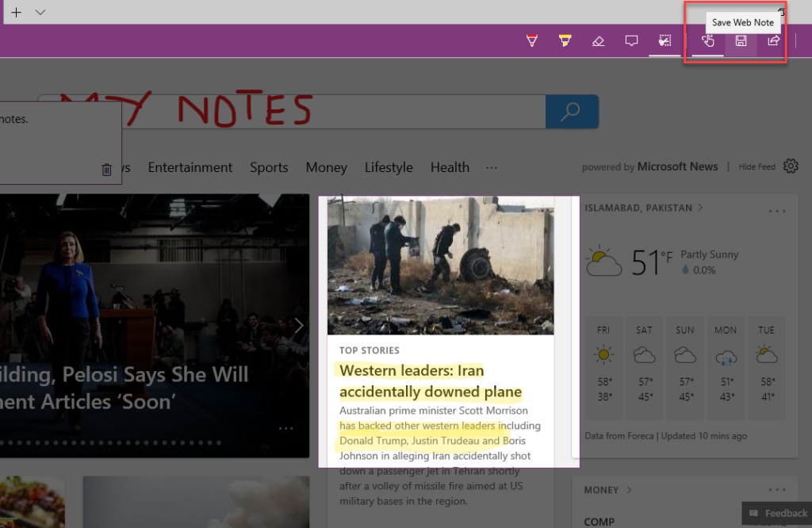This screenshot has width=812, height=528.
Task: Click the Hide Feed link
Action: [756, 167]
